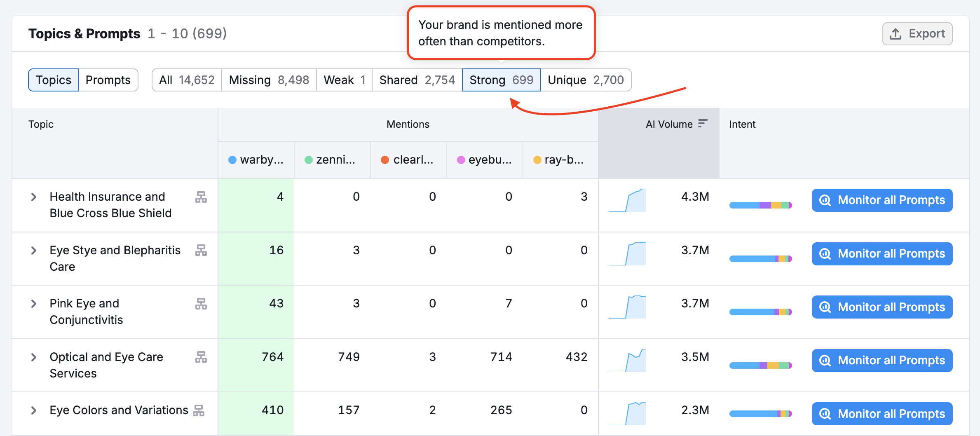This screenshot has height=436, width=980.
Task: Select the Topics view toggle
Action: (x=53, y=80)
